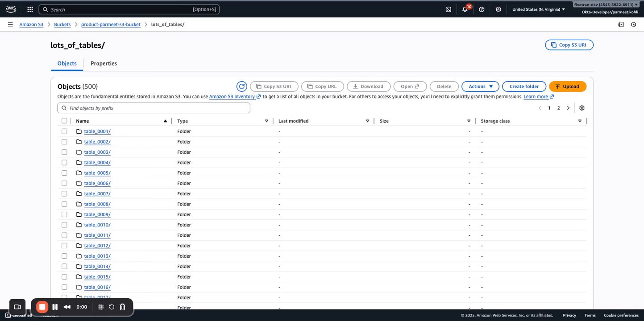The width and height of the screenshot is (644, 321).
Task: Check the table_0012/ row checkbox
Action: (64, 246)
